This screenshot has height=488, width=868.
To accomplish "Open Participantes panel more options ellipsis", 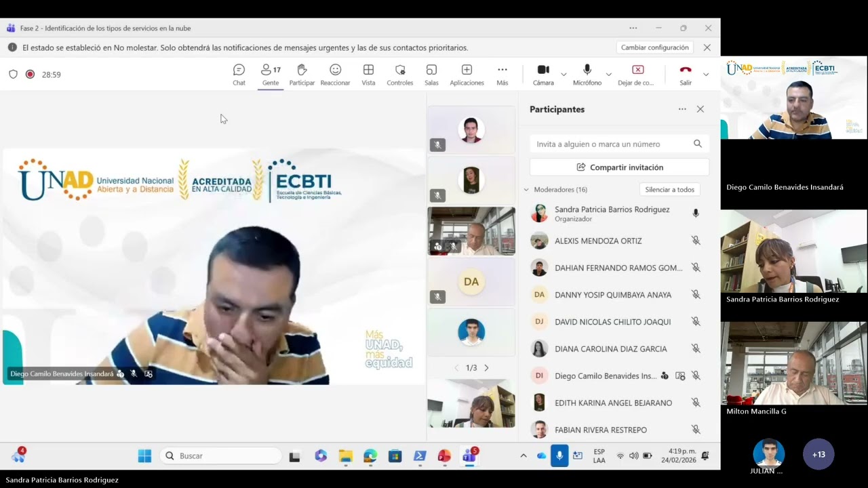I will (x=682, y=109).
